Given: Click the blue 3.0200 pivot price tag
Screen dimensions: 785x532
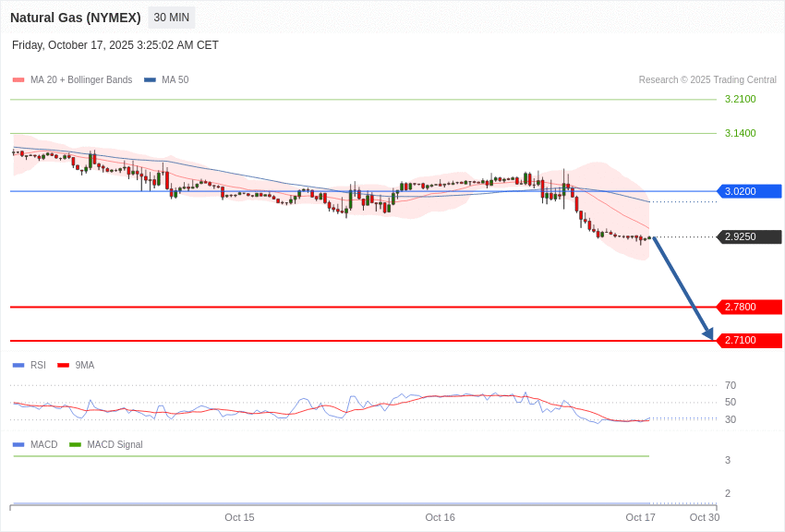Looking at the screenshot, I should click(x=750, y=191).
